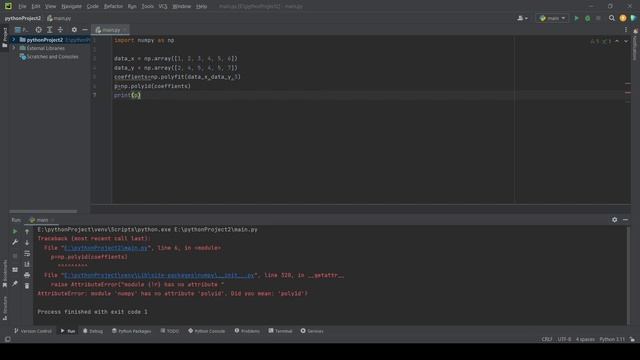Image resolution: width=640 pixels, height=360 pixels.
Task: Open the VCS menu
Action: coord(163,7)
